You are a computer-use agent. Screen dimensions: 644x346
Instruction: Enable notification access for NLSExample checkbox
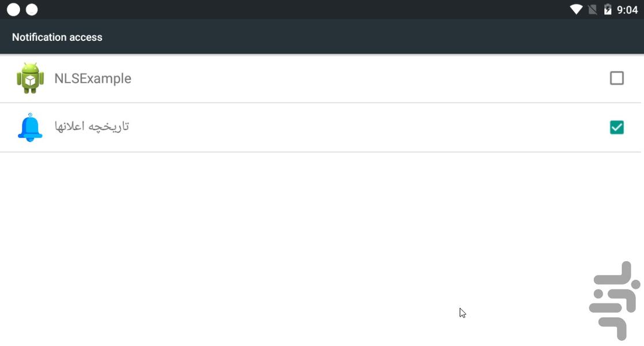click(616, 78)
